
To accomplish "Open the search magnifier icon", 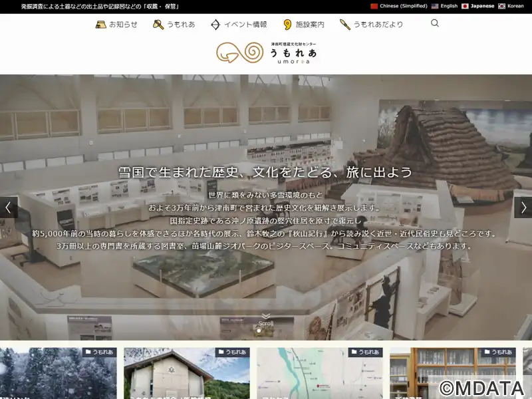I will [435, 23].
